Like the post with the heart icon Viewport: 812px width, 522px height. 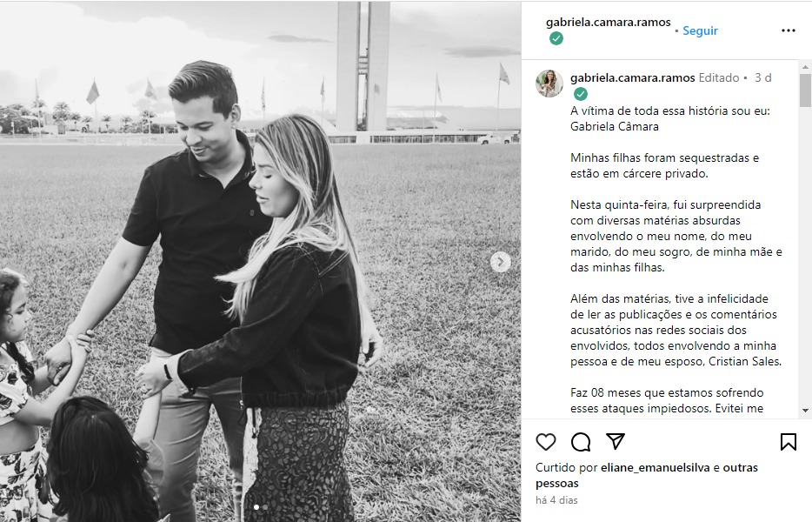pos(545,442)
